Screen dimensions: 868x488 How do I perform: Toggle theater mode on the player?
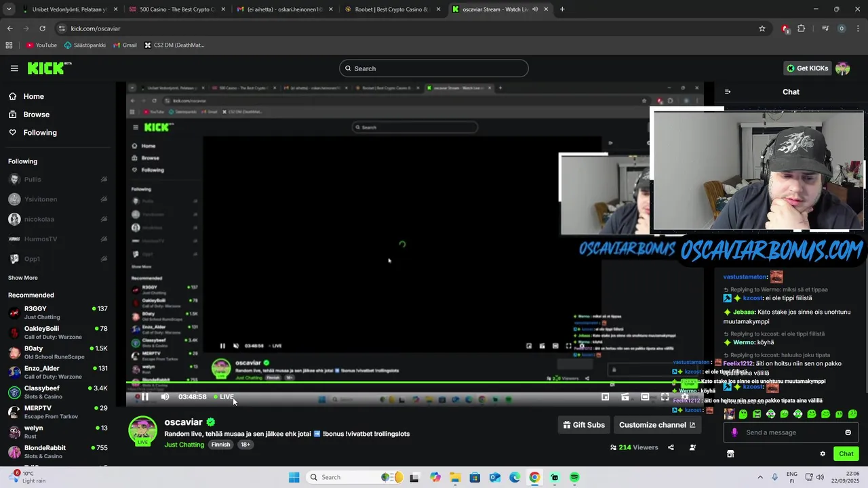tap(645, 397)
